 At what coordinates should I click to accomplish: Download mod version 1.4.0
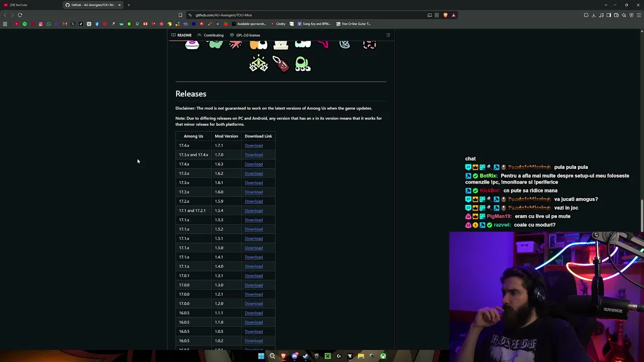(254, 266)
